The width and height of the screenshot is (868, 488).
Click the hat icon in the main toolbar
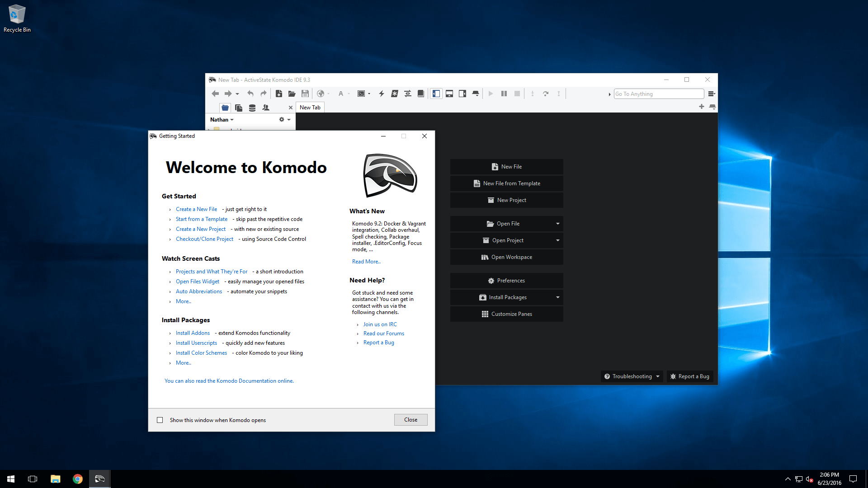(476, 94)
